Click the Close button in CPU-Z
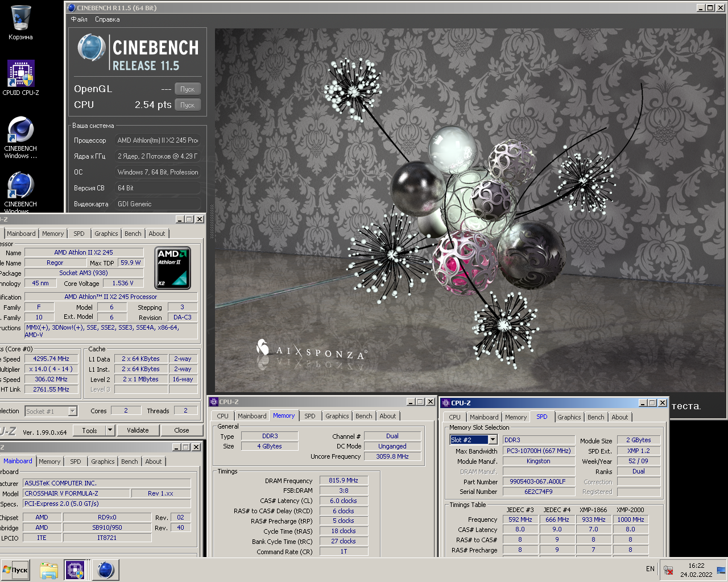Viewport: 728px width, 582px height. 181,430
